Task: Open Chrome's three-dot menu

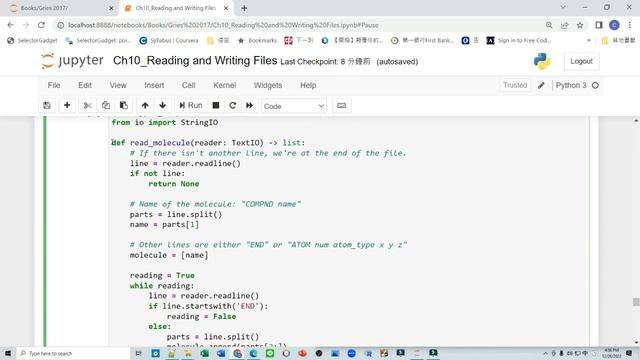Action: 630,25
